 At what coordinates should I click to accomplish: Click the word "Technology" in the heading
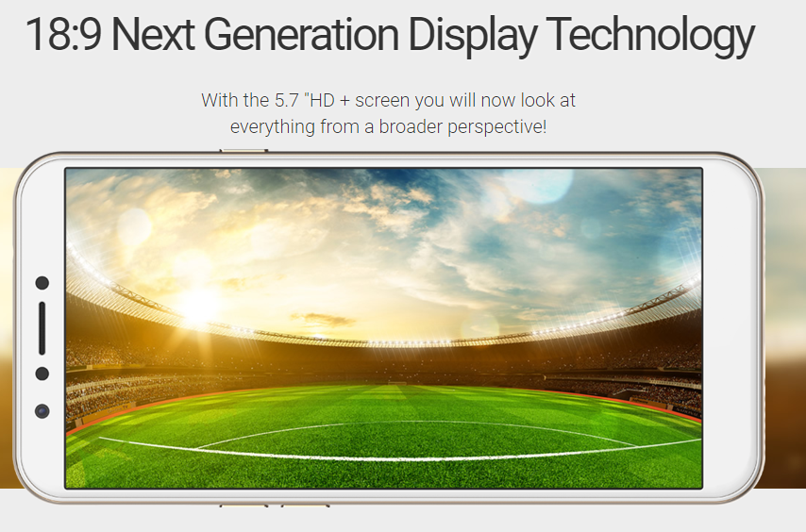coord(650,35)
